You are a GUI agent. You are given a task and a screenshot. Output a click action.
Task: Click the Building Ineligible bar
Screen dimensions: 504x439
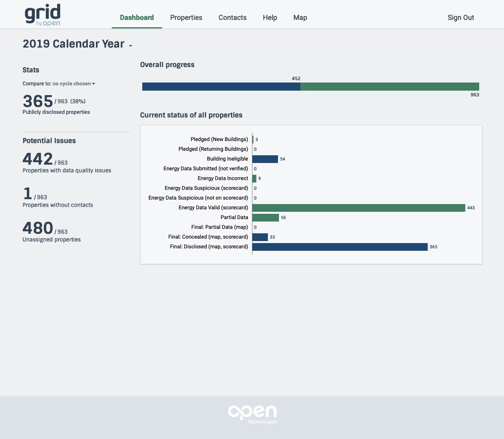264,159
